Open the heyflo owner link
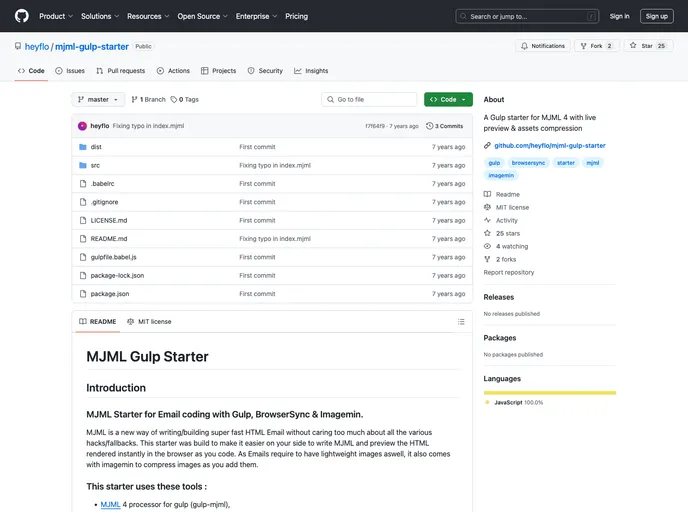The width and height of the screenshot is (688, 512). click(37, 47)
